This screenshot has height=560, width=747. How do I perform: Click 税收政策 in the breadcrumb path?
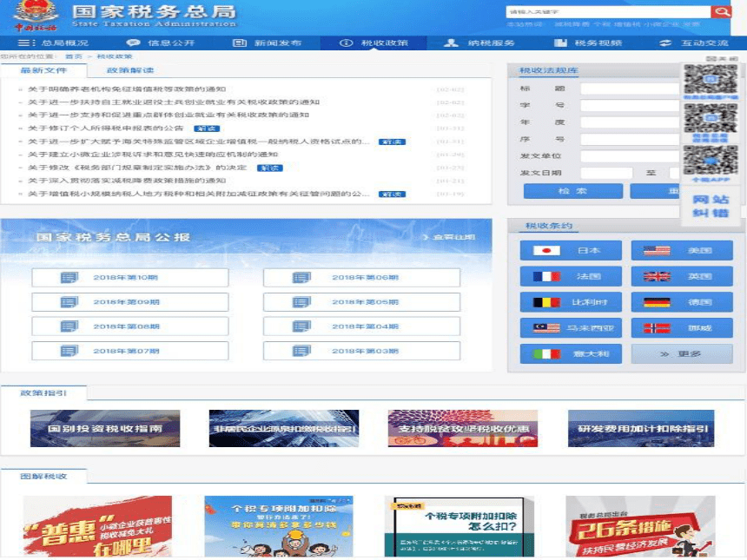(x=115, y=56)
